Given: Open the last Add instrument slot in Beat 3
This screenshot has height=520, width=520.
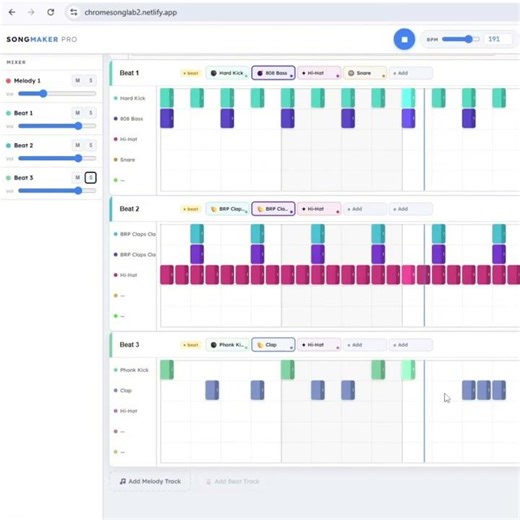Looking at the screenshot, I should [411, 345].
